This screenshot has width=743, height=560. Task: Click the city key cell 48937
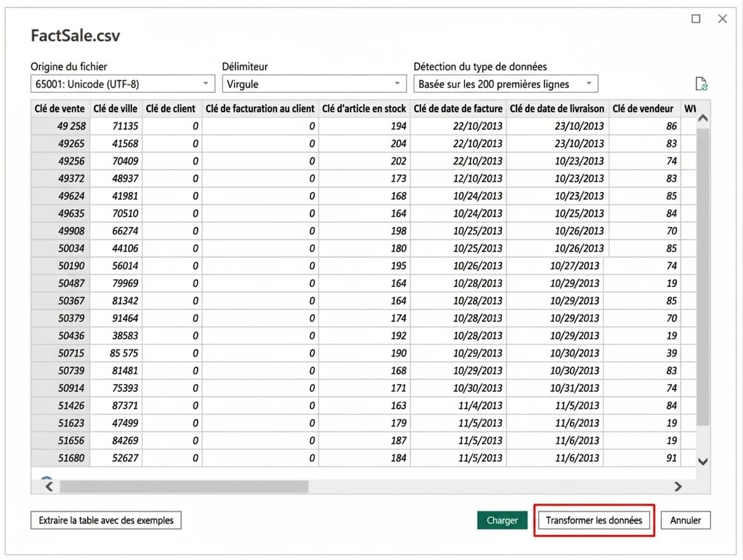click(x=116, y=179)
